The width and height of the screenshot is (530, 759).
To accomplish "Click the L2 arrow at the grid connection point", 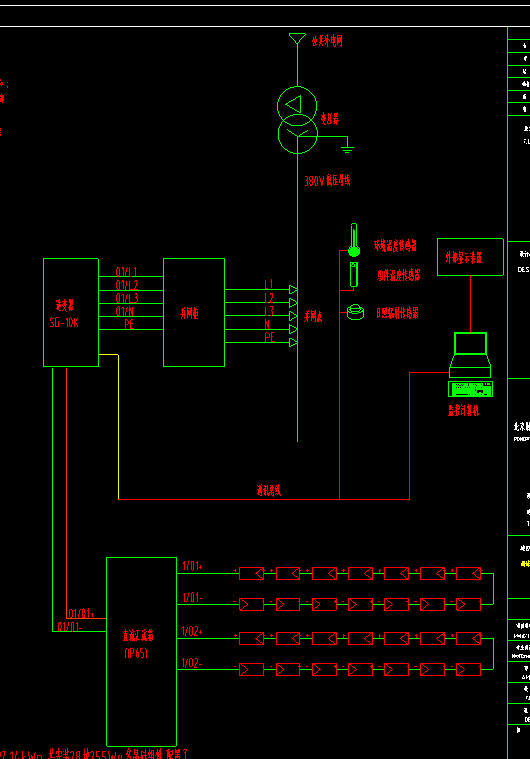I will [293, 303].
